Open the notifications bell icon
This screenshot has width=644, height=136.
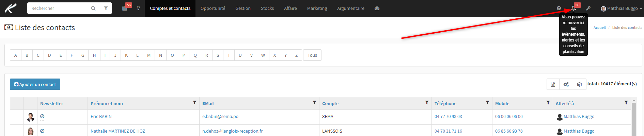click(574, 8)
